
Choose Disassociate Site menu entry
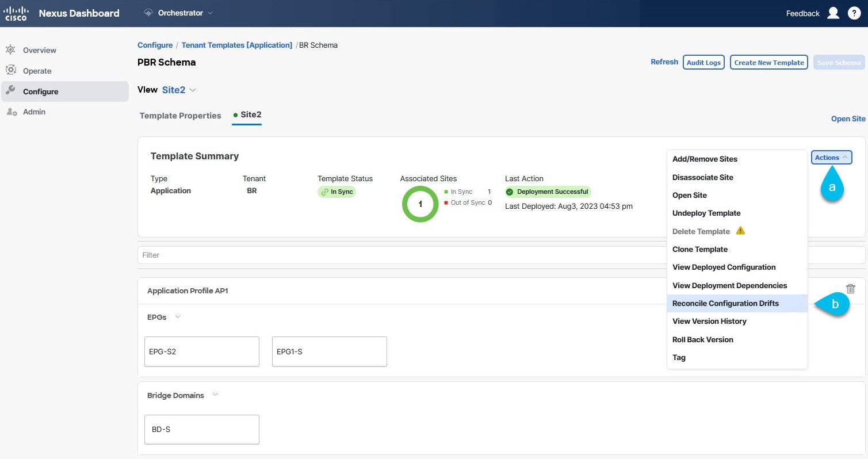(737, 177)
